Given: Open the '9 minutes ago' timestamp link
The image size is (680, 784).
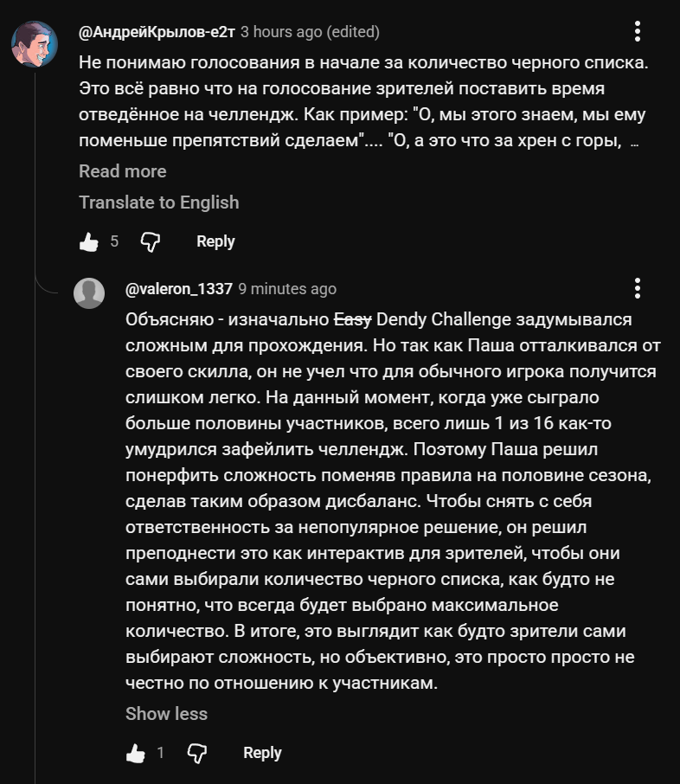Looking at the screenshot, I should click(x=287, y=289).
